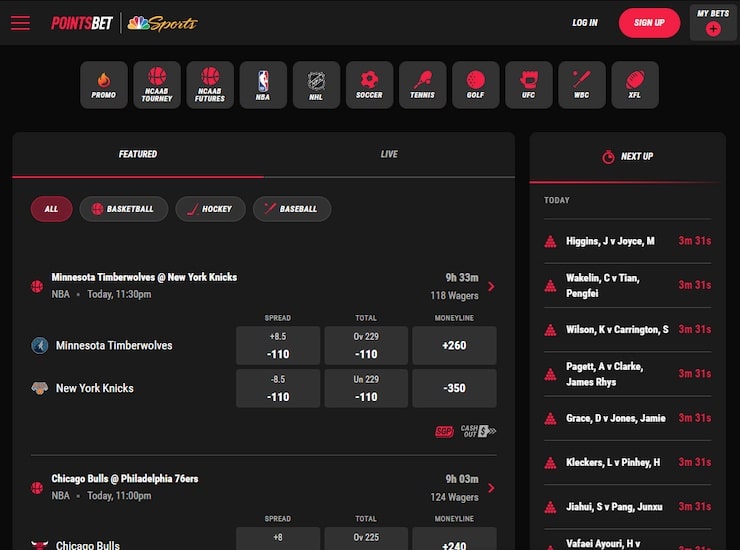The height and width of the screenshot is (550, 740).
Task: Select the Promo flame icon
Action: click(104, 84)
